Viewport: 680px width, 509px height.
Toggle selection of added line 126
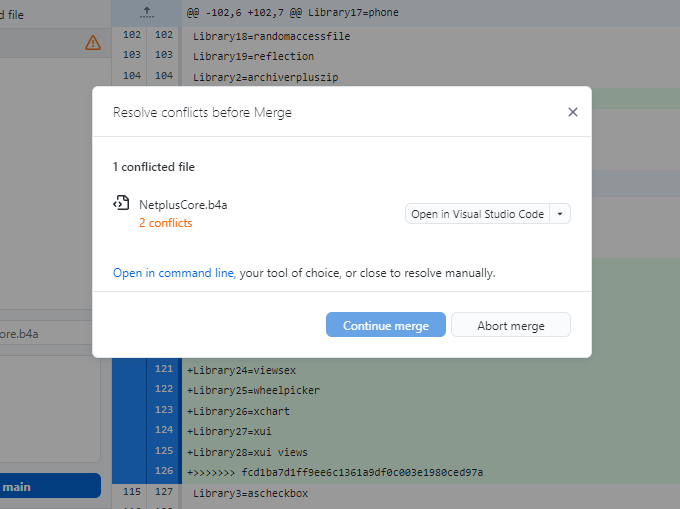[x=163, y=471]
